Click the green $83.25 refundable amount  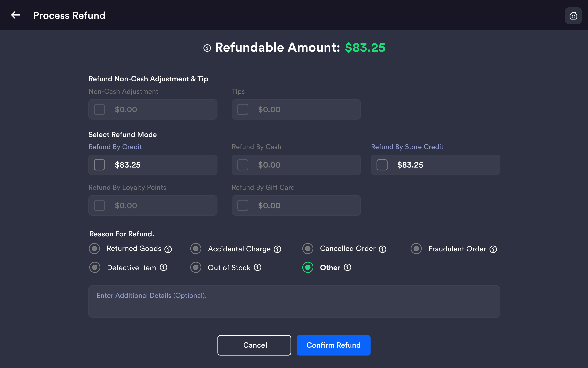365,47
